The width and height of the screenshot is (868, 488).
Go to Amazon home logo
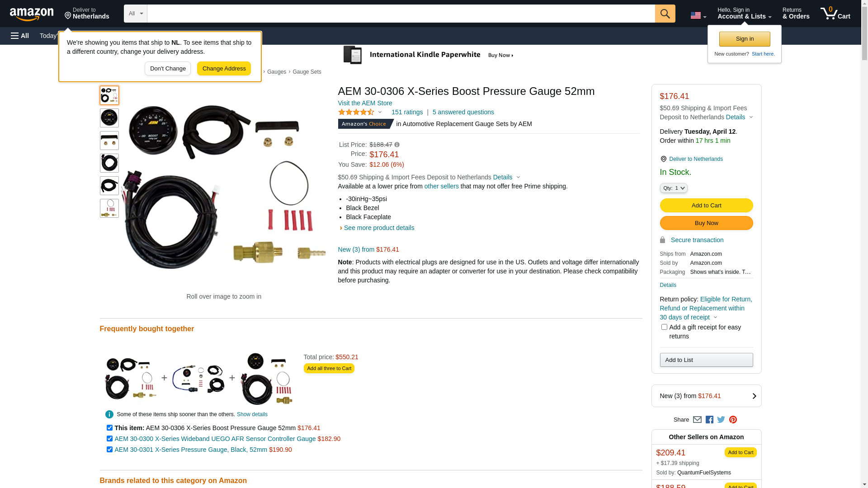click(32, 14)
